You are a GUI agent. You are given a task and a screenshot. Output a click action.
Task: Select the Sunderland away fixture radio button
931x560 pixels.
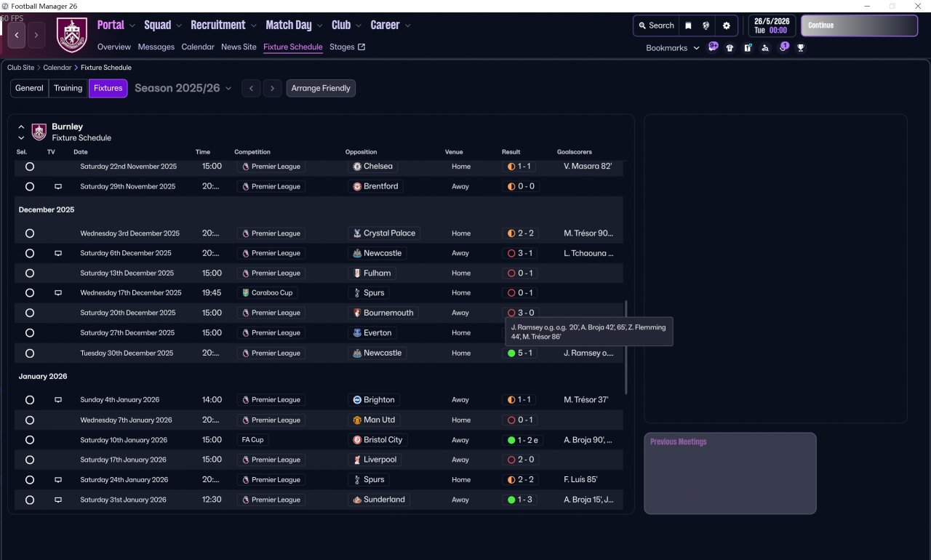pos(30,500)
